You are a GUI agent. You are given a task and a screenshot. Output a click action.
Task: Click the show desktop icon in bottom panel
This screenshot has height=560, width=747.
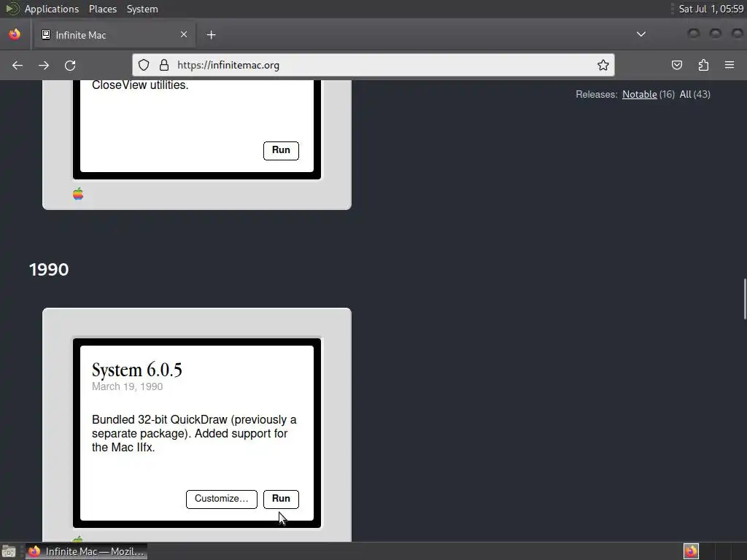pos(9,551)
